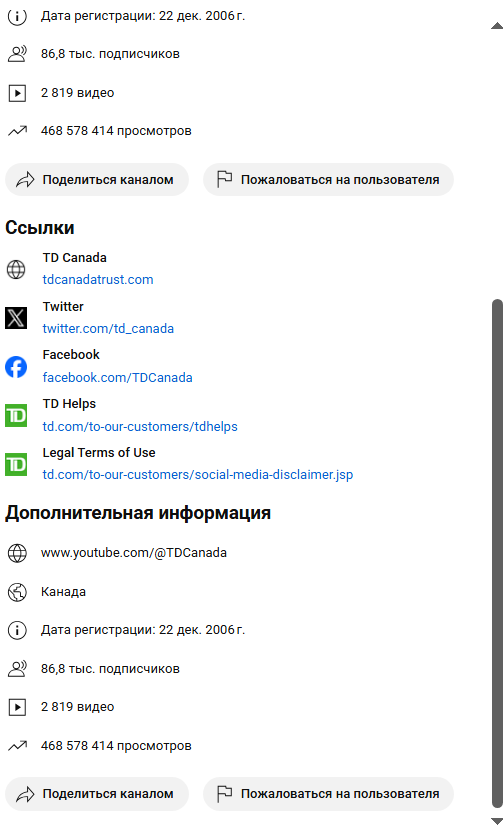The width and height of the screenshot is (503, 831).
Task: Open the twitter.com/td_canada link
Action: click(x=108, y=329)
